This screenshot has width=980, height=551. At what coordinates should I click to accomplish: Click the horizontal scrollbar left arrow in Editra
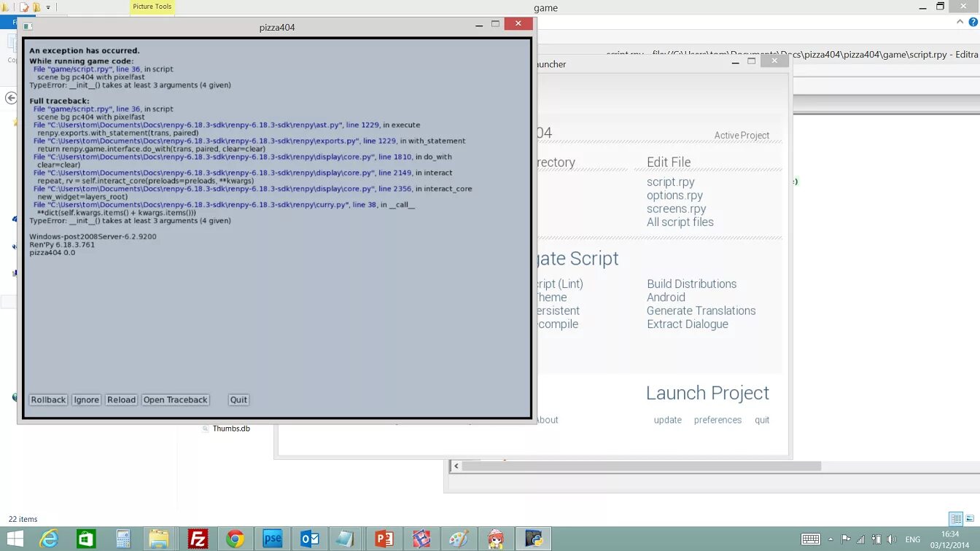pyautogui.click(x=456, y=466)
